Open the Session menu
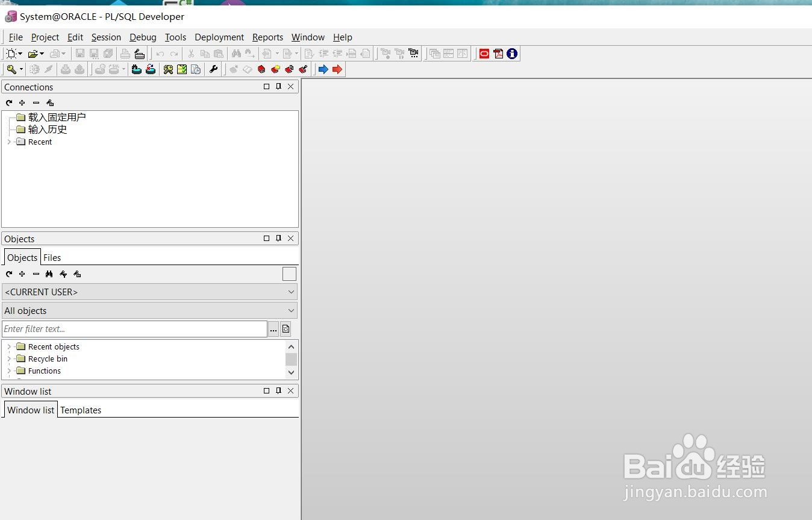812x520 pixels. point(106,37)
